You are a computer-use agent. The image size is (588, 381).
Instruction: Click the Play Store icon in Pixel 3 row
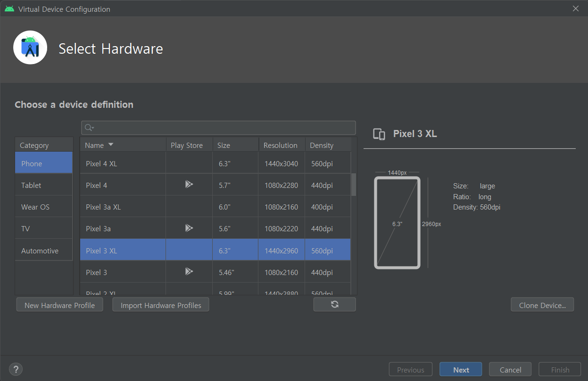coord(189,272)
